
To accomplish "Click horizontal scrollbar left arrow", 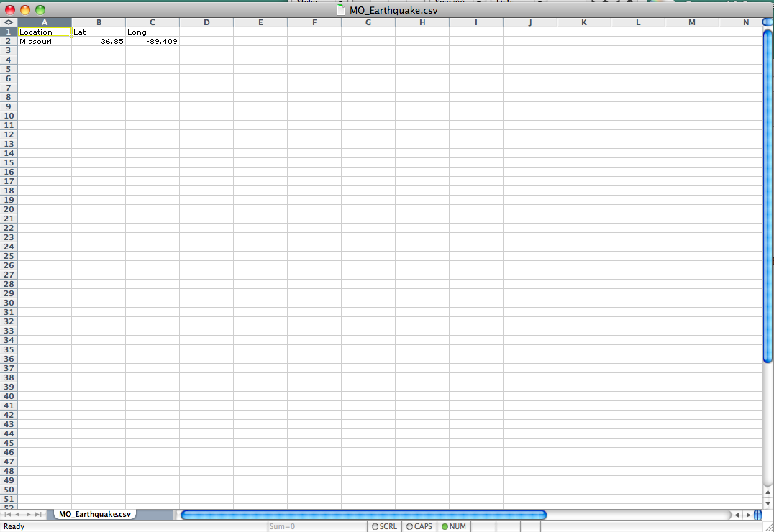I will [x=737, y=515].
